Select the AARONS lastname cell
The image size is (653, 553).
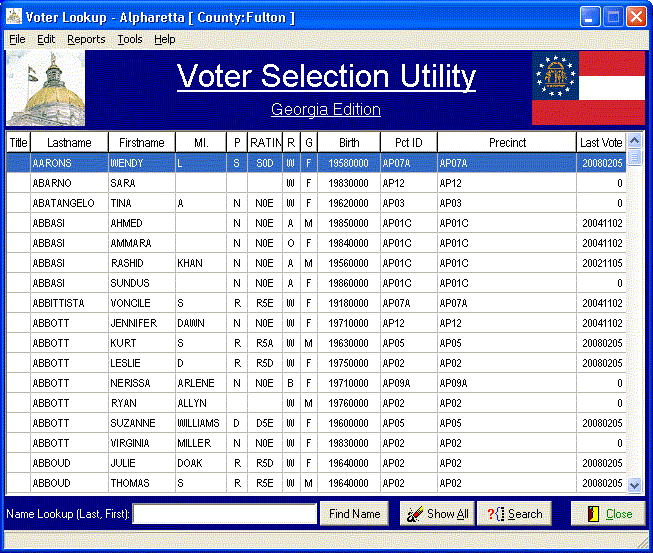[x=69, y=163]
